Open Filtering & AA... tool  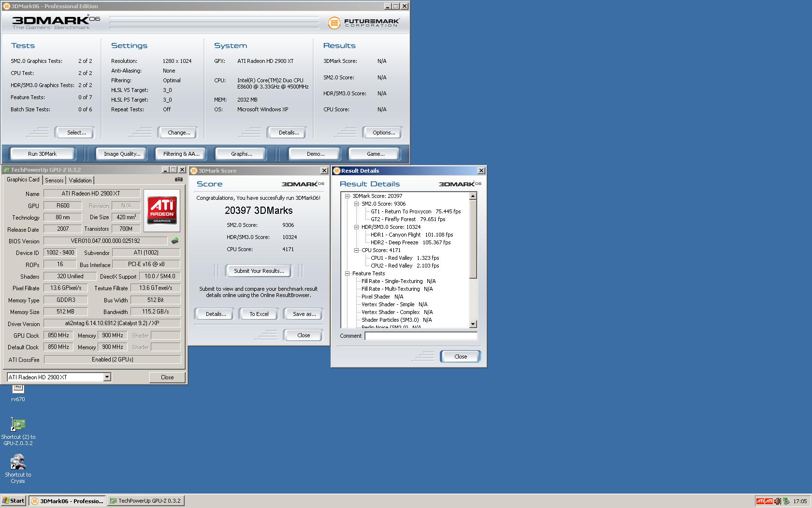click(x=181, y=154)
